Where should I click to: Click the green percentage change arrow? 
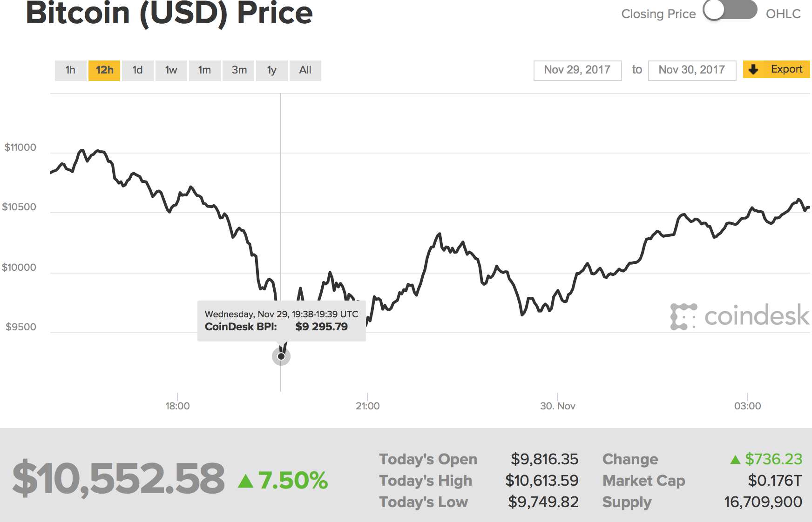[x=245, y=481]
